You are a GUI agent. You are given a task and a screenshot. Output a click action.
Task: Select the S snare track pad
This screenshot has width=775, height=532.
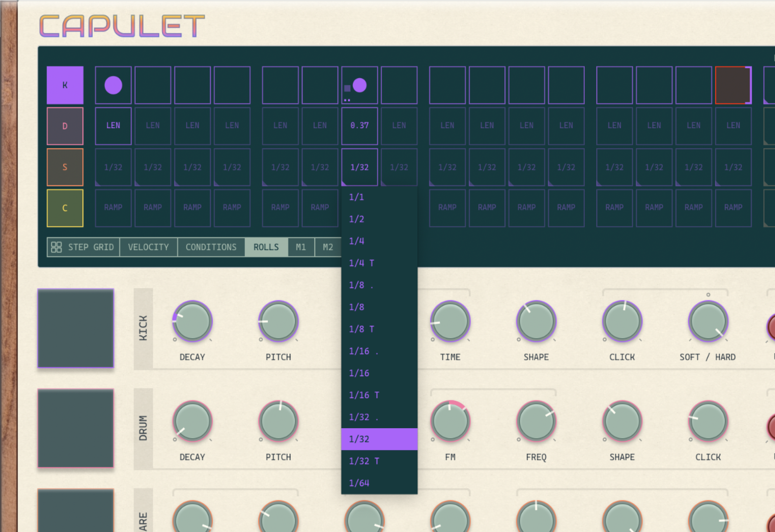coord(65,167)
